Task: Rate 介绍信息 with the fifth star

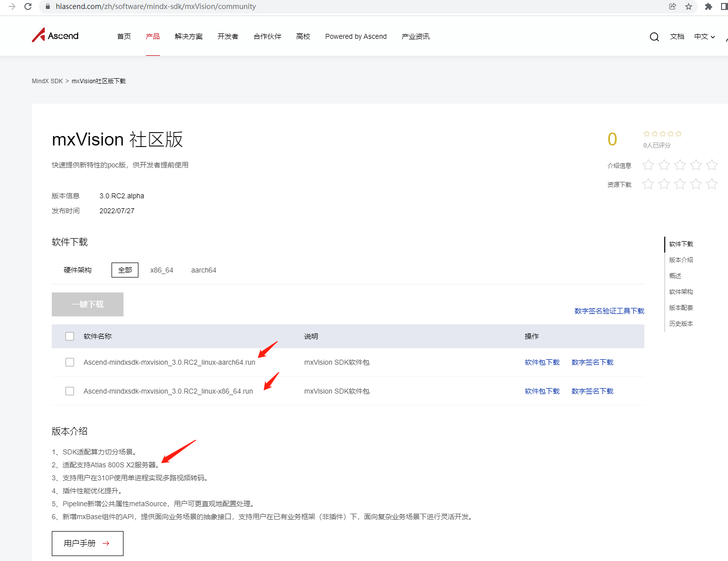Action: tap(712, 165)
